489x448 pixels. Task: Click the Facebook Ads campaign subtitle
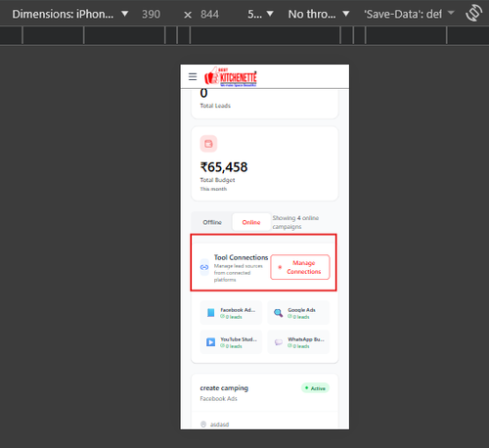pyautogui.click(x=218, y=398)
